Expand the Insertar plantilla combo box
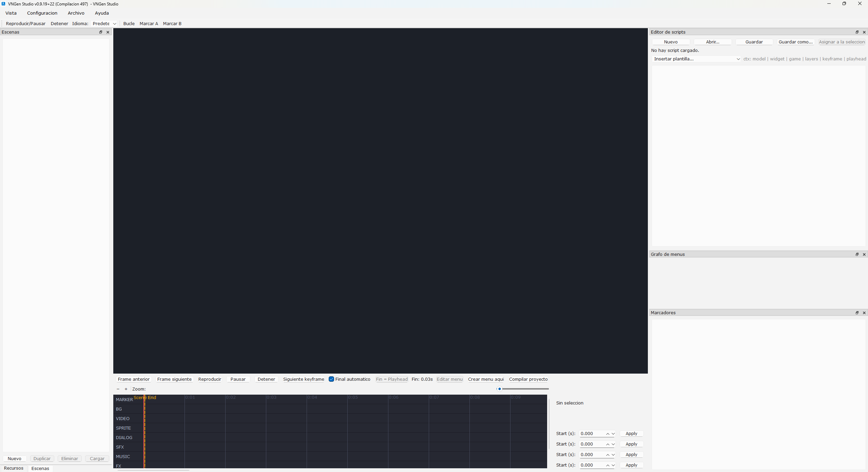The width and height of the screenshot is (868, 472). [x=696, y=59]
